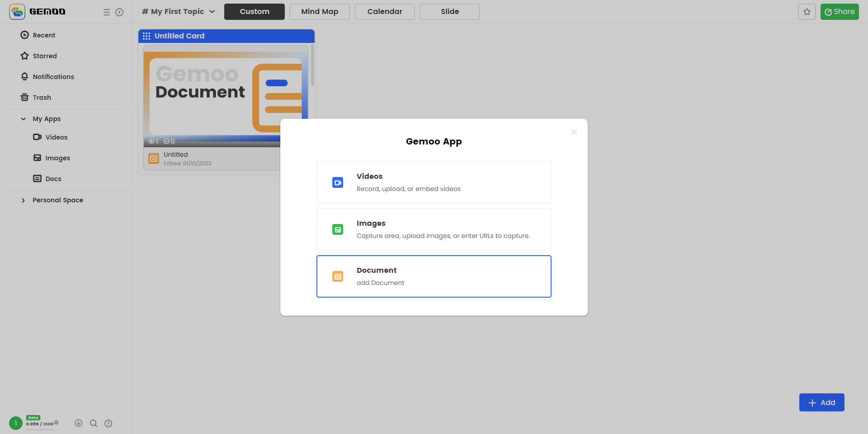The width and height of the screenshot is (868, 434).
Task: Open the green user avatar
Action: 16,423
